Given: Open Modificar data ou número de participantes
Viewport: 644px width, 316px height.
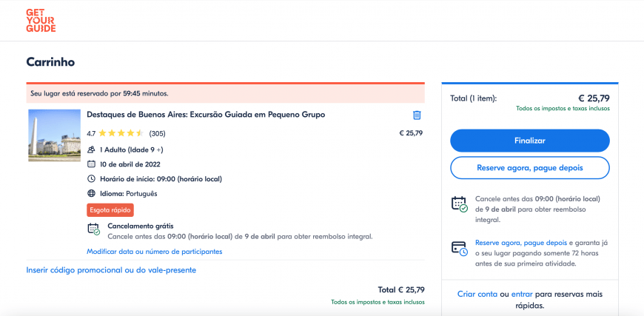Looking at the screenshot, I should [154, 252].
